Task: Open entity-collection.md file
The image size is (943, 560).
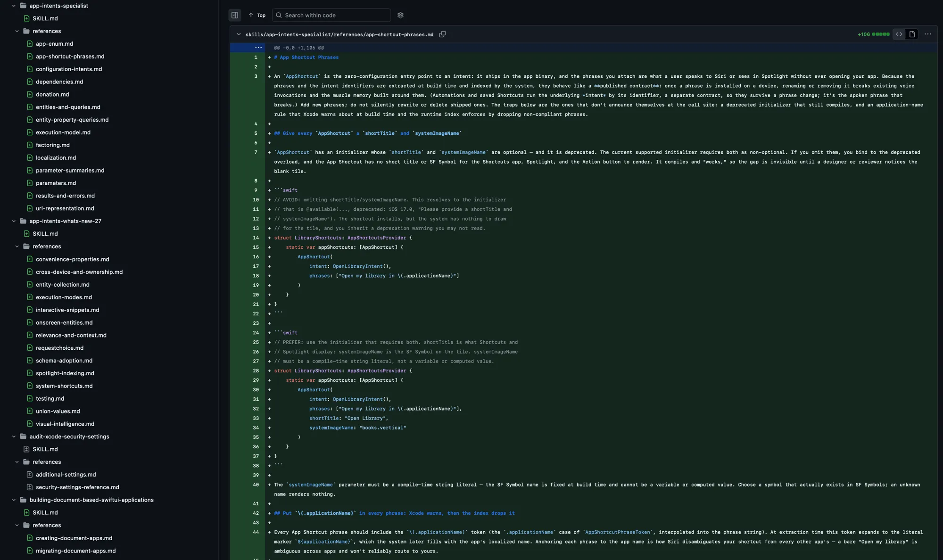Action: 62,285
